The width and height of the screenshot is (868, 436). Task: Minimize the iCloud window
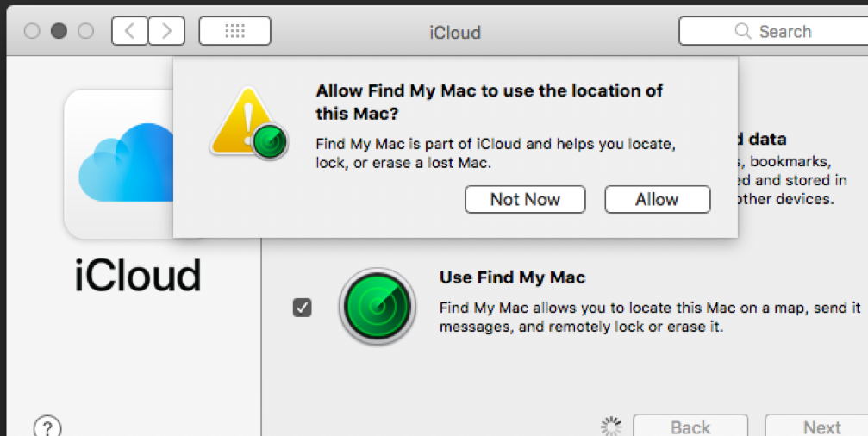coord(59,32)
